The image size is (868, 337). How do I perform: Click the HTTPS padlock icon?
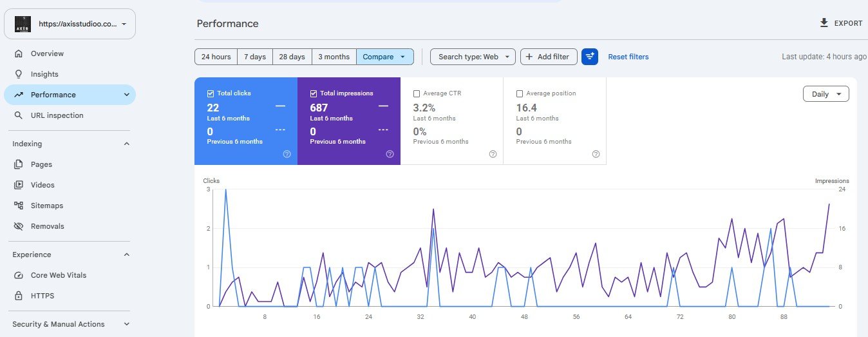(x=19, y=296)
